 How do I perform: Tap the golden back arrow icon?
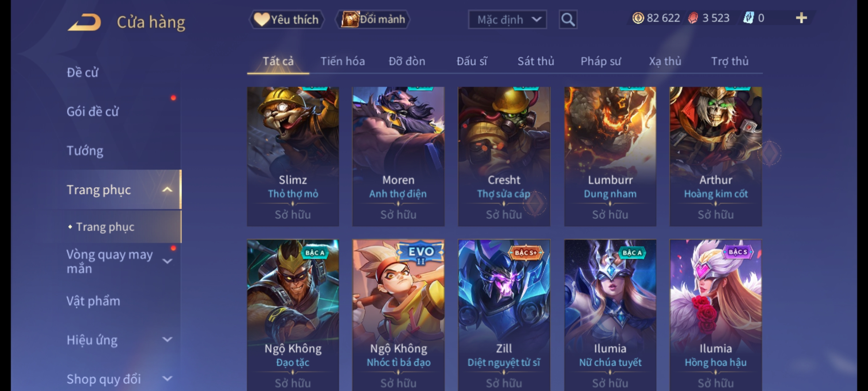tap(84, 22)
